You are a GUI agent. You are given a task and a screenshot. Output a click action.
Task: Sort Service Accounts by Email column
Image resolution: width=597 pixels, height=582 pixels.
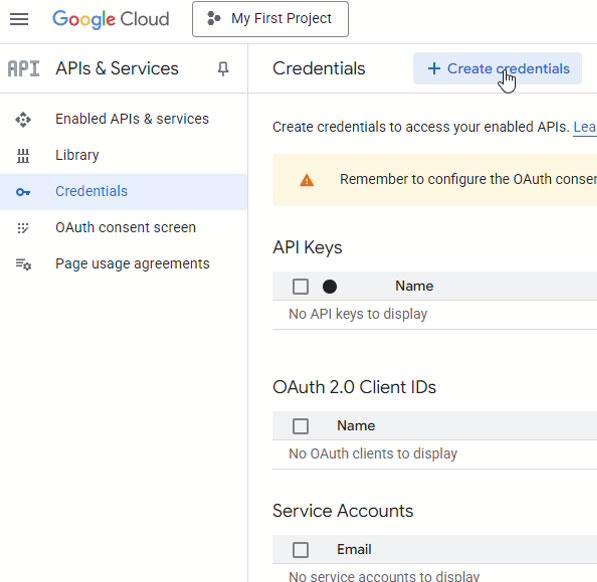pyautogui.click(x=354, y=550)
